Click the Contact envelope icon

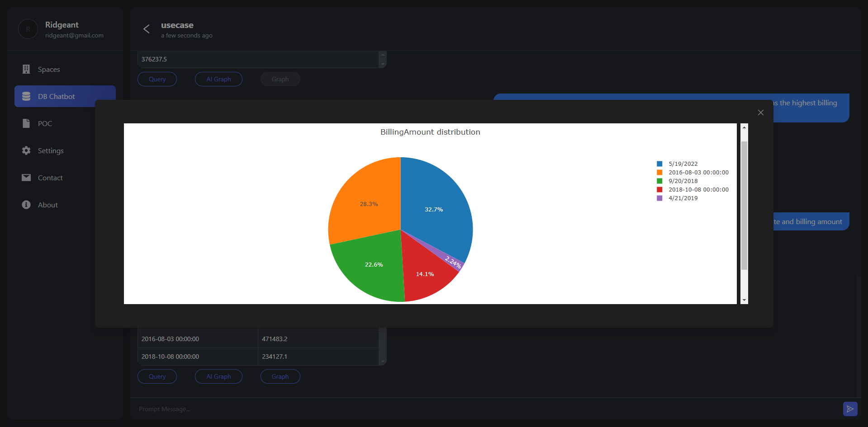[26, 178]
